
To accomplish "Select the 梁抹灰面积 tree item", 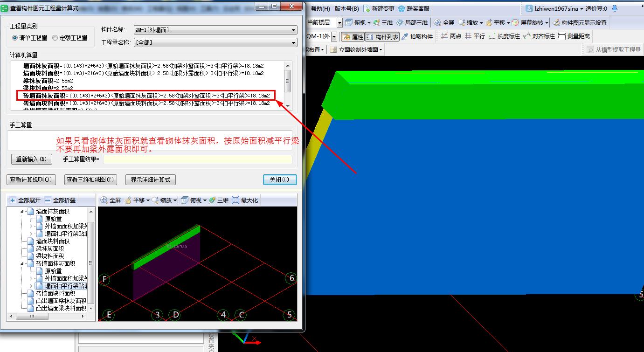I will coord(50,248).
